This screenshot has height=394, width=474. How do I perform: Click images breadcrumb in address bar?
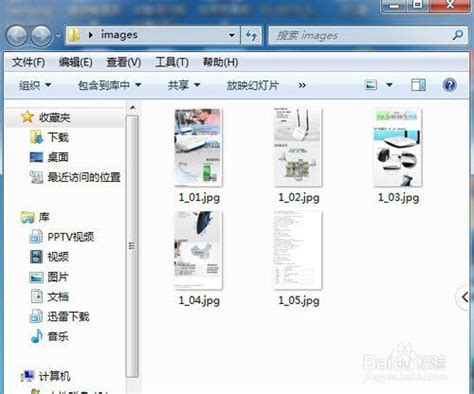[119, 35]
